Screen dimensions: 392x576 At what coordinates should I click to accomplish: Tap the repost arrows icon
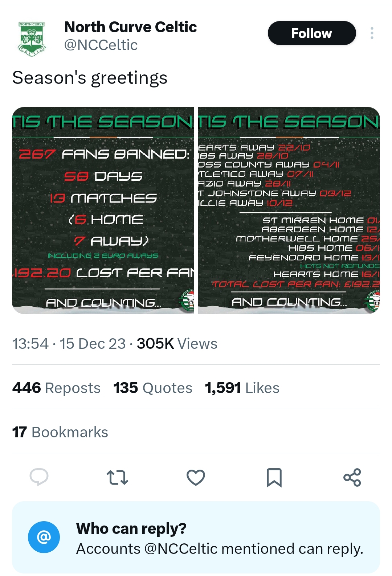(117, 477)
